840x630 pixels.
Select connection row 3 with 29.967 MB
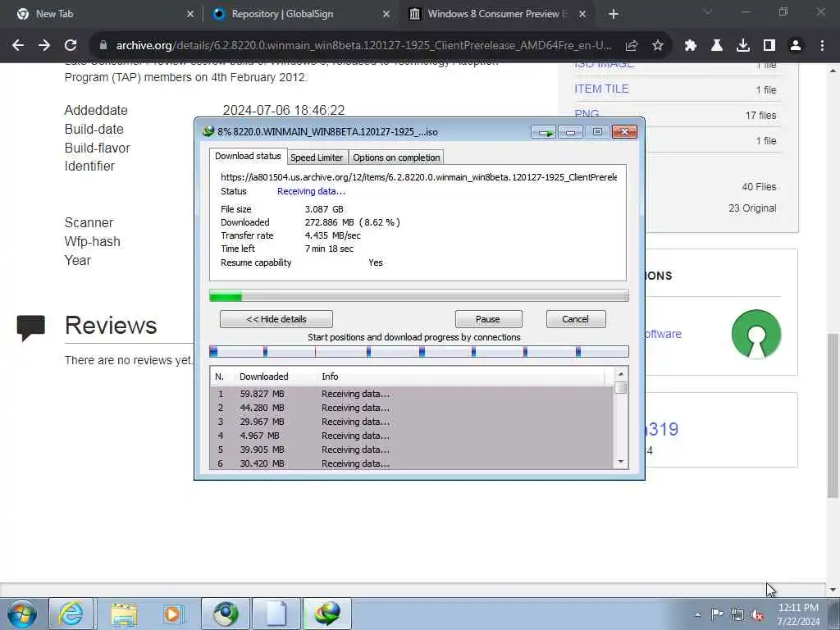pyautogui.click(x=412, y=422)
